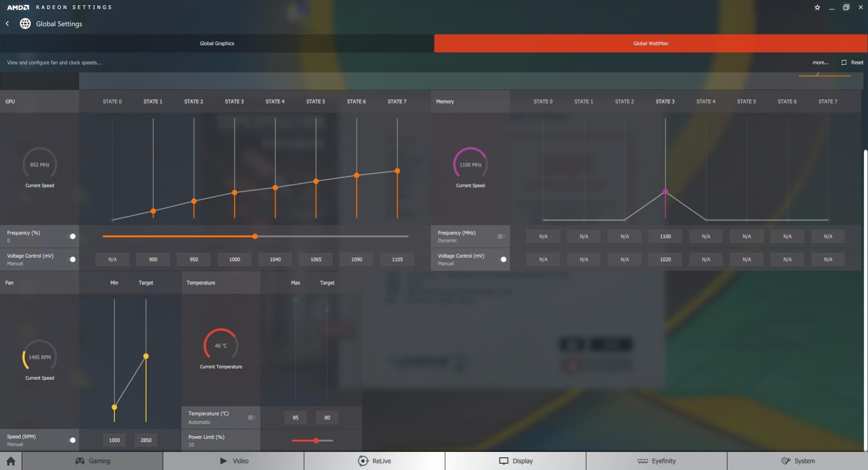868x470 pixels.
Task: Click the Power Limit slider handle
Action: [316, 440]
